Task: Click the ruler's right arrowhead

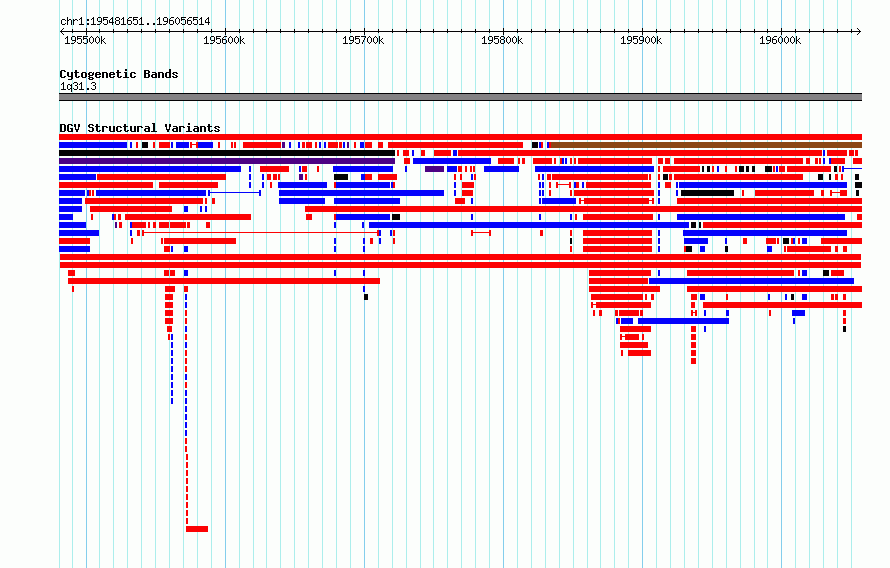Action: pyautogui.click(x=859, y=32)
